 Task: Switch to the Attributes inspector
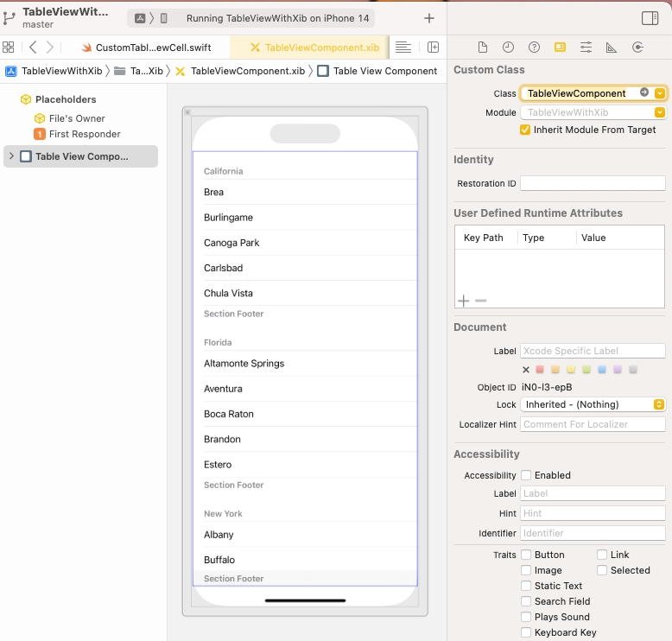586,48
